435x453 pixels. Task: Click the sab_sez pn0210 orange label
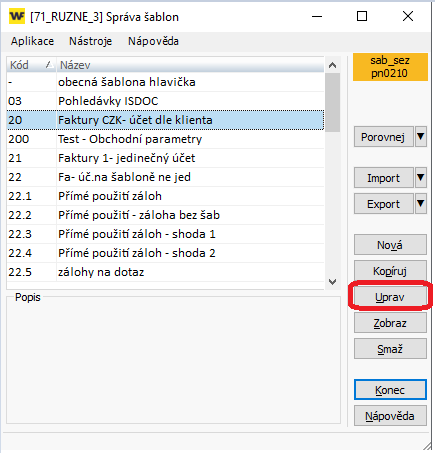coord(390,67)
